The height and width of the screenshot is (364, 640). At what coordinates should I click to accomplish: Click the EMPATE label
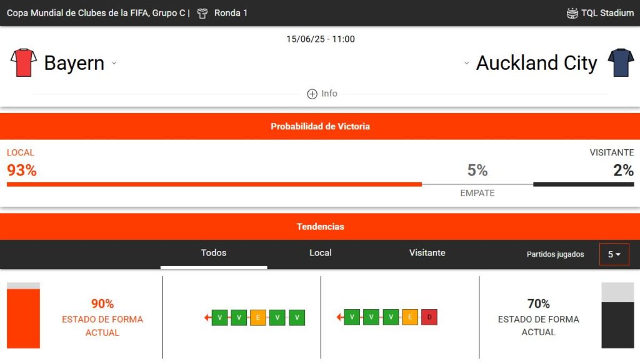(477, 193)
